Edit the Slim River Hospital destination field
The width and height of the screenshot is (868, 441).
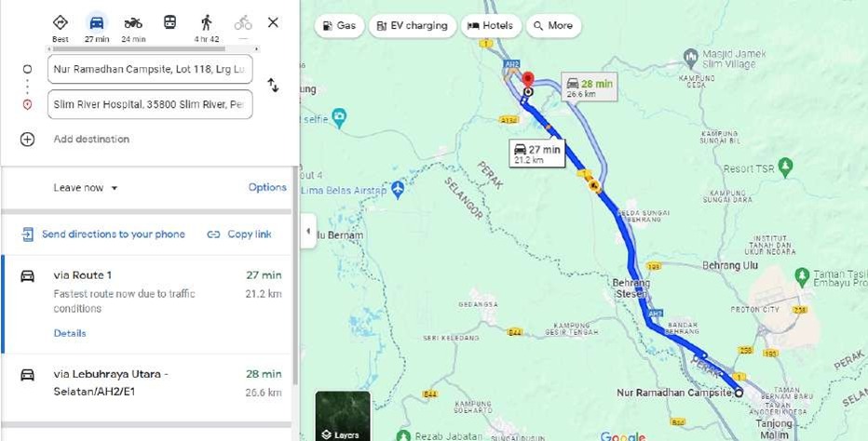click(150, 104)
